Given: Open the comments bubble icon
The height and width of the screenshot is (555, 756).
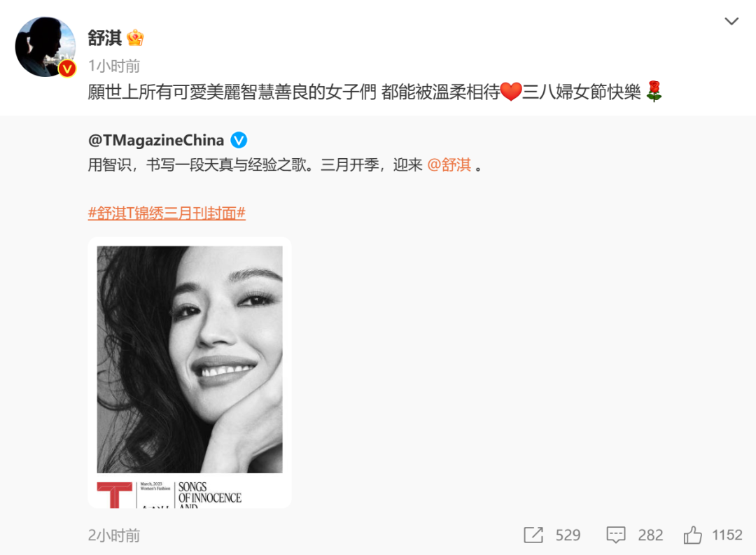Looking at the screenshot, I should (616, 535).
